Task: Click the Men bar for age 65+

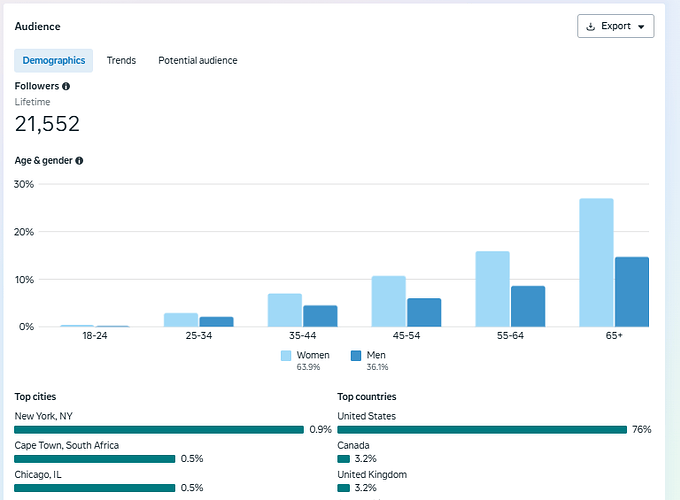Action: [x=632, y=292]
